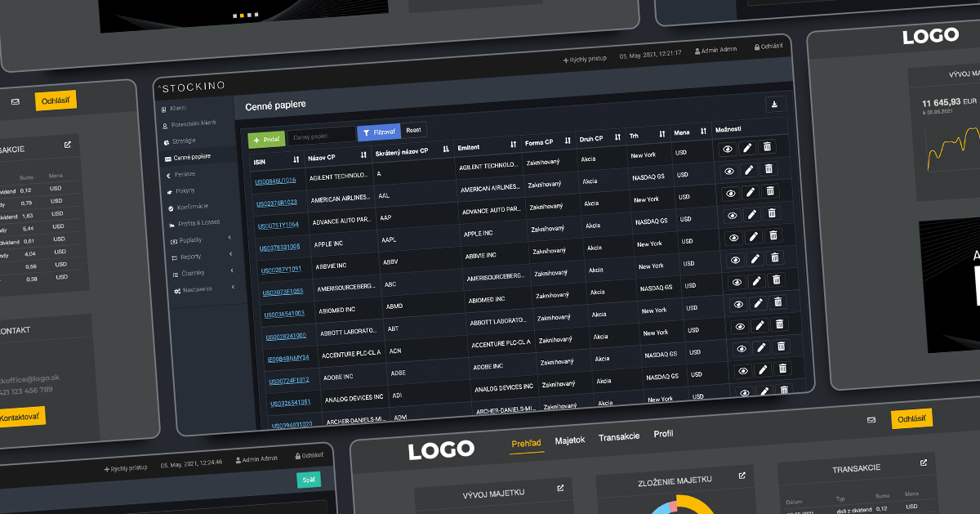The width and height of the screenshot is (980, 514).
Task: Sort the table by ISIN column
Action: [x=296, y=159]
